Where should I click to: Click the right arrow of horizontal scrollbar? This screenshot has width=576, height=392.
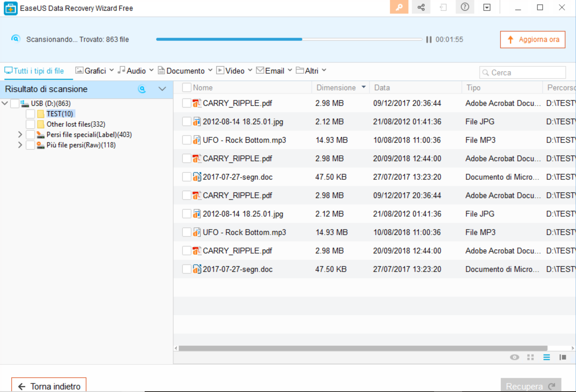[573, 348]
